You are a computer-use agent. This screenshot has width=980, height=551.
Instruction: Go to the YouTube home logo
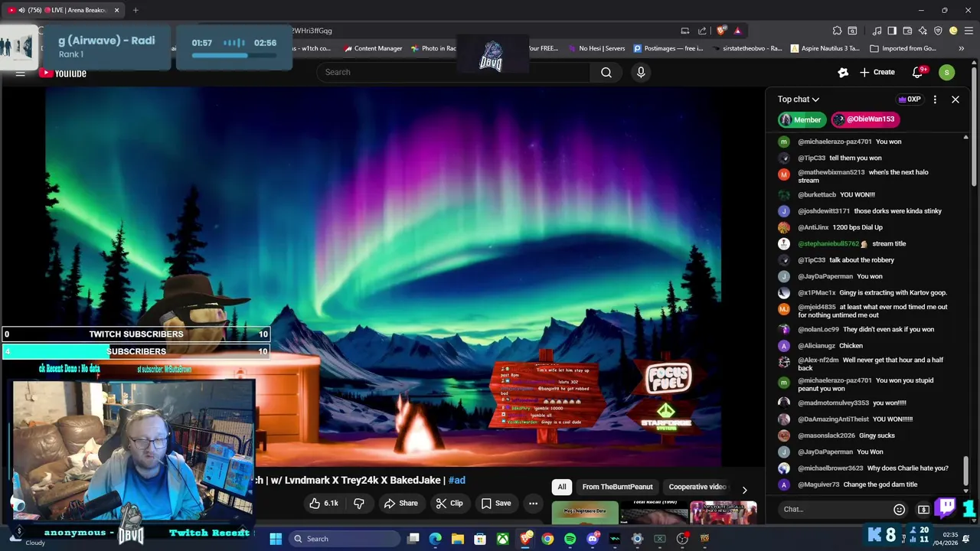63,73
